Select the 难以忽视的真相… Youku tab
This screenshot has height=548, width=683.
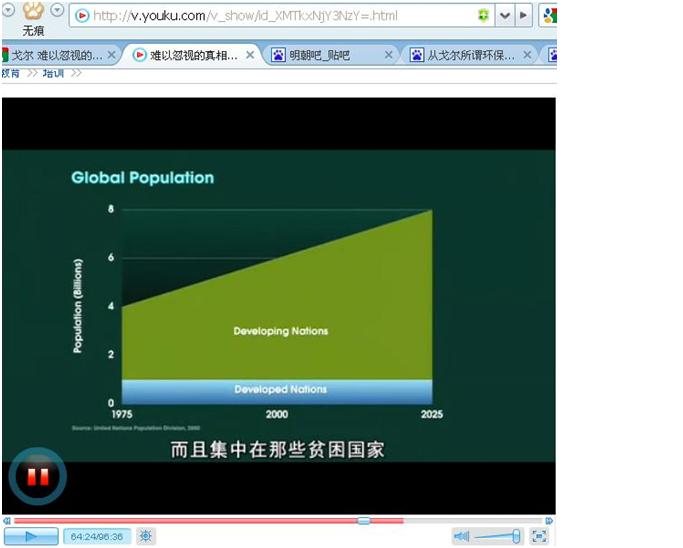[x=192, y=55]
